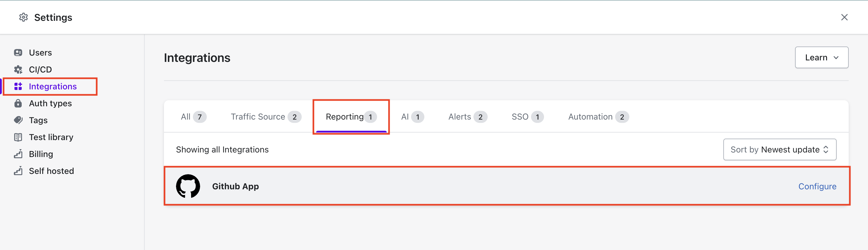Click the Users icon in sidebar
The image size is (868, 250).
pos(18,53)
